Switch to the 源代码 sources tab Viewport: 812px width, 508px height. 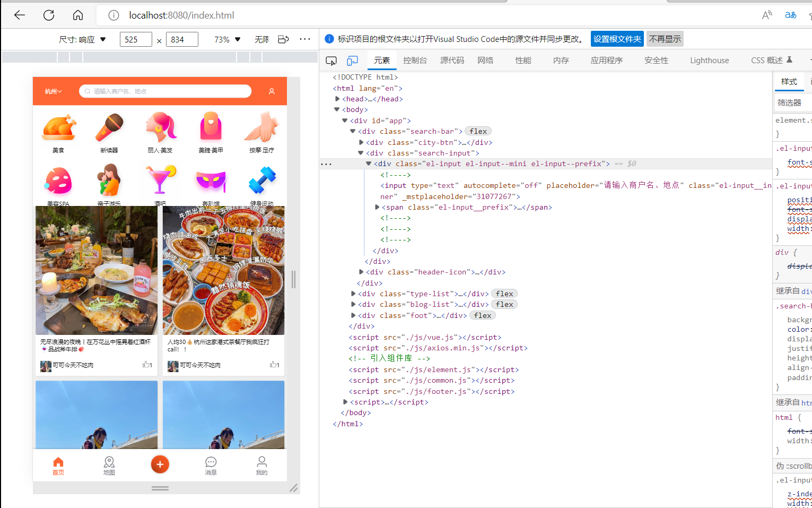click(452, 61)
